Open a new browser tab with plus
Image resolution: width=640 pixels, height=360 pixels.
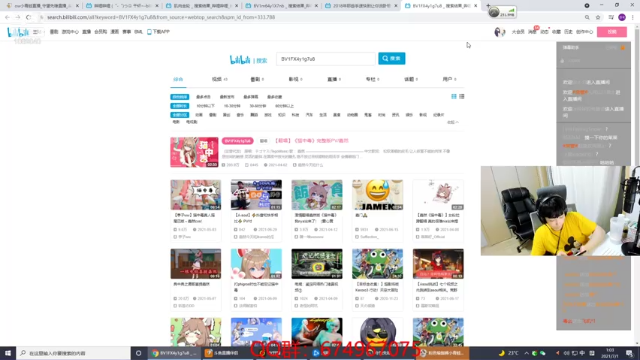click(488, 6)
